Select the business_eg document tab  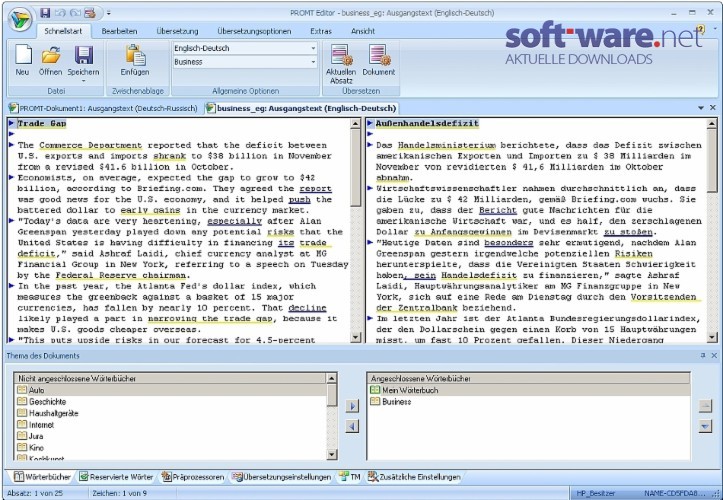(x=302, y=108)
